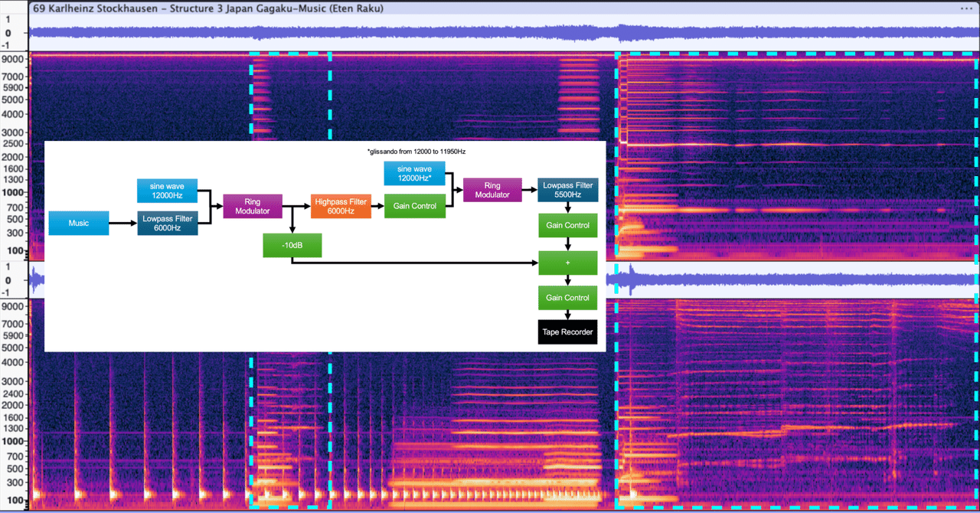
Task: Click Ring Modulator feeding Lowpass Filter 5500Hz
Action: (493, 190)
